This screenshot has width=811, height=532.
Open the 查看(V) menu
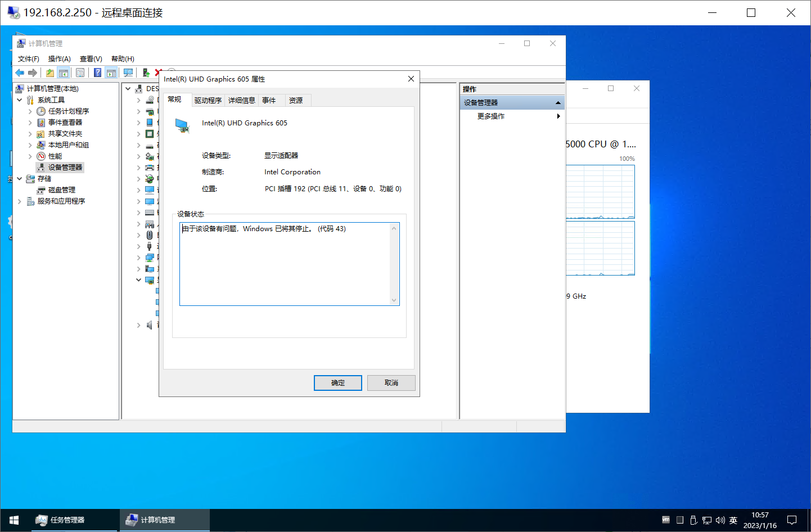[x=91, y=59]
